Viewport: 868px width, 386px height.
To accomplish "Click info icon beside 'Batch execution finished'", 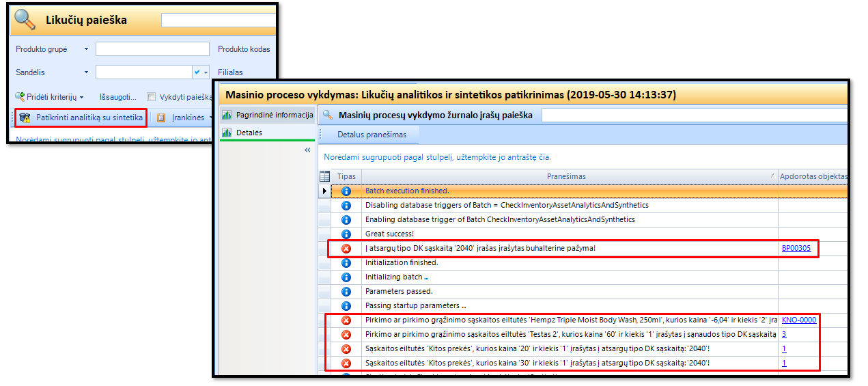I will (346, 191).
